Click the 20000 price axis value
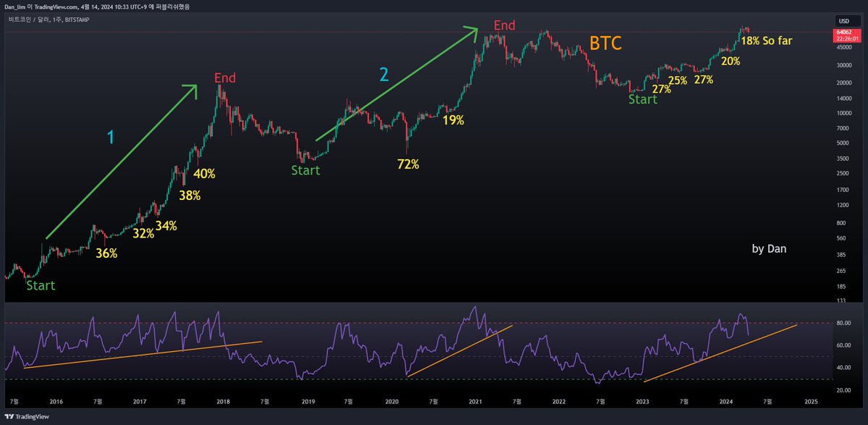 tap(843, 83)
